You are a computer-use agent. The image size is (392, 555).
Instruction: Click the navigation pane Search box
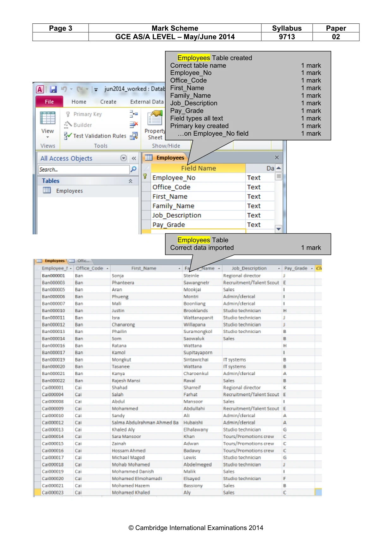tap(84, 170)
